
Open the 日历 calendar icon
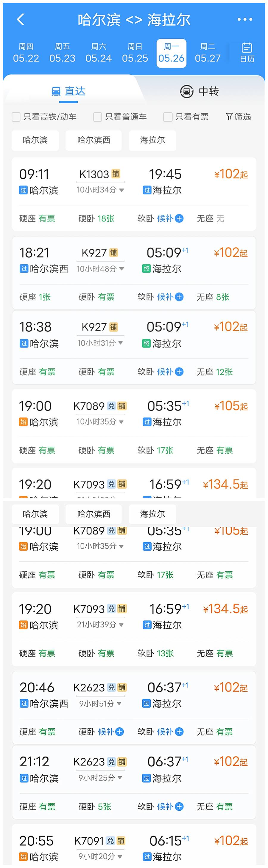tap(247, 53)
